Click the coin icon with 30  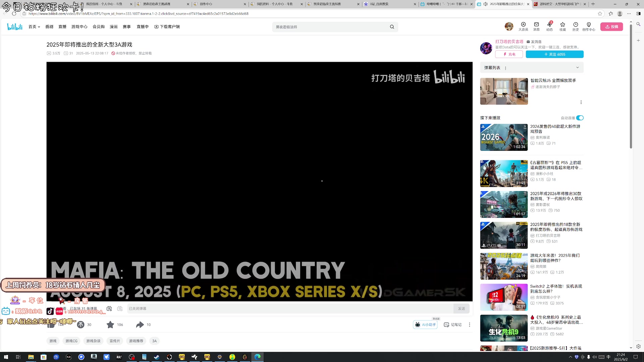81,324
